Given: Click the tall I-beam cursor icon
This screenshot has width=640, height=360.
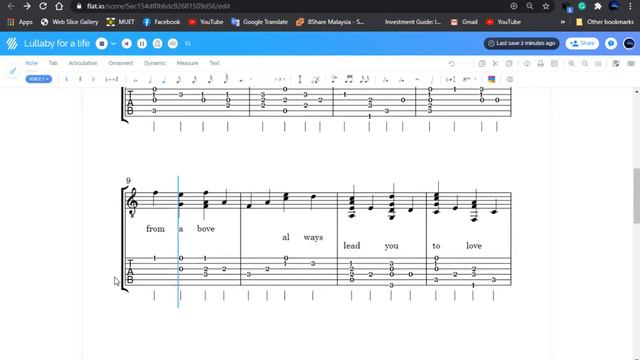Looking at the screenshot, I should click(x=300, y=79).
